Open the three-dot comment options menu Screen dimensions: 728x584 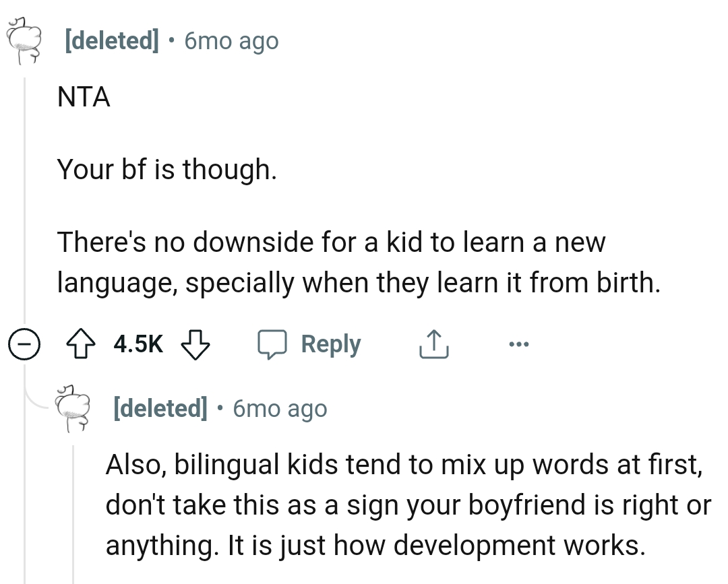coord(518,344)
